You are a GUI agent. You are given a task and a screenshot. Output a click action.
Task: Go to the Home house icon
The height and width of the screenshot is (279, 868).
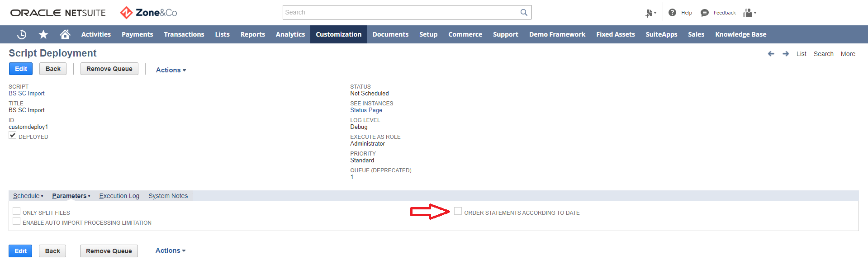(65, 34)
